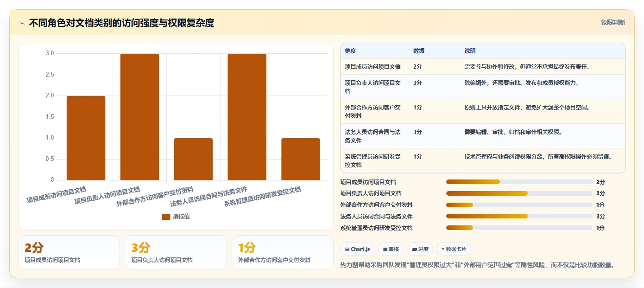Click the 2分 value in the 项目成员 table row
The width and height of the screenshot is (644, 288).
pos(417,67)
